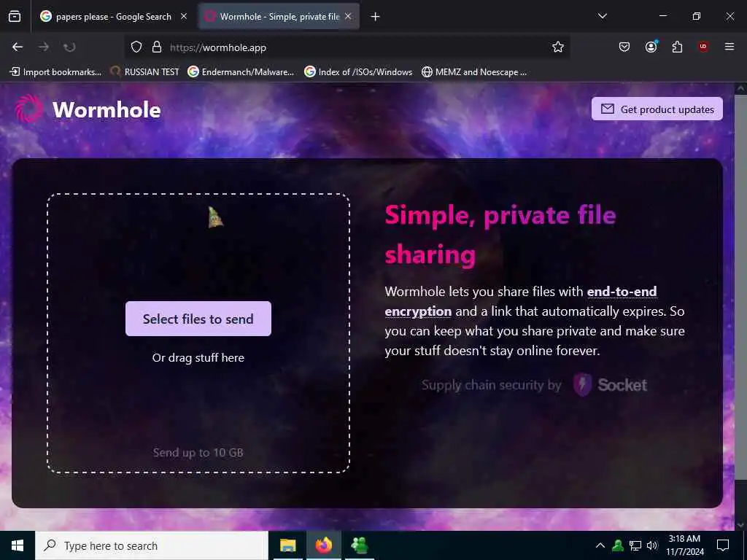The height and width of the screenshot is (560, 747).
Task: Open the Index of /ISOs/Windows bookmark
Action: point(358,72)
